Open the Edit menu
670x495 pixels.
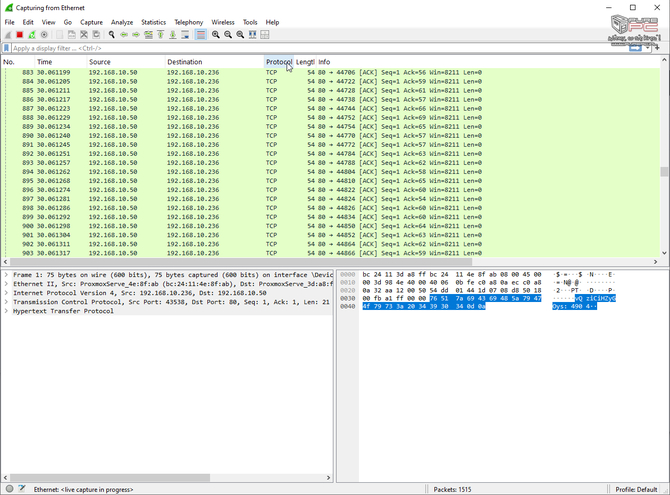click(28, 22)
